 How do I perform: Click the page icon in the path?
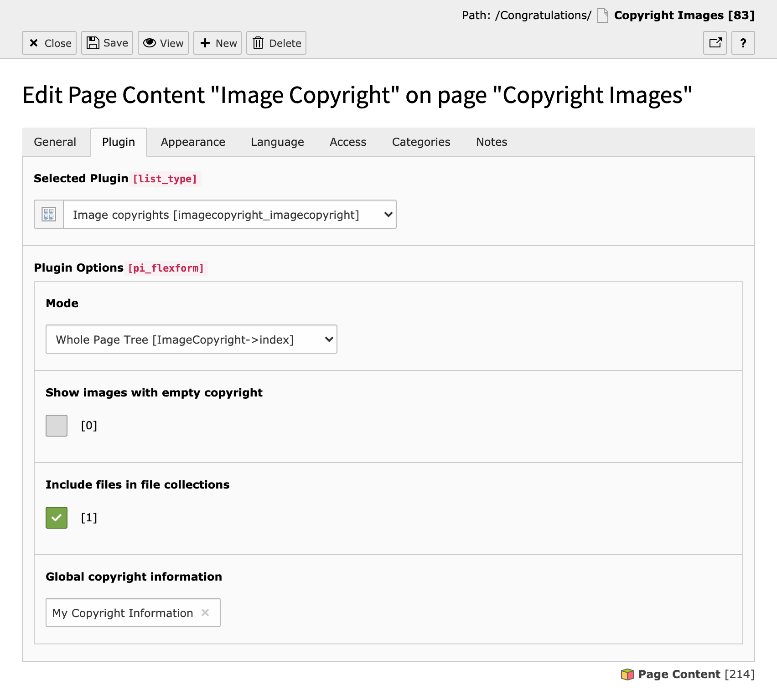coord(603,15)
